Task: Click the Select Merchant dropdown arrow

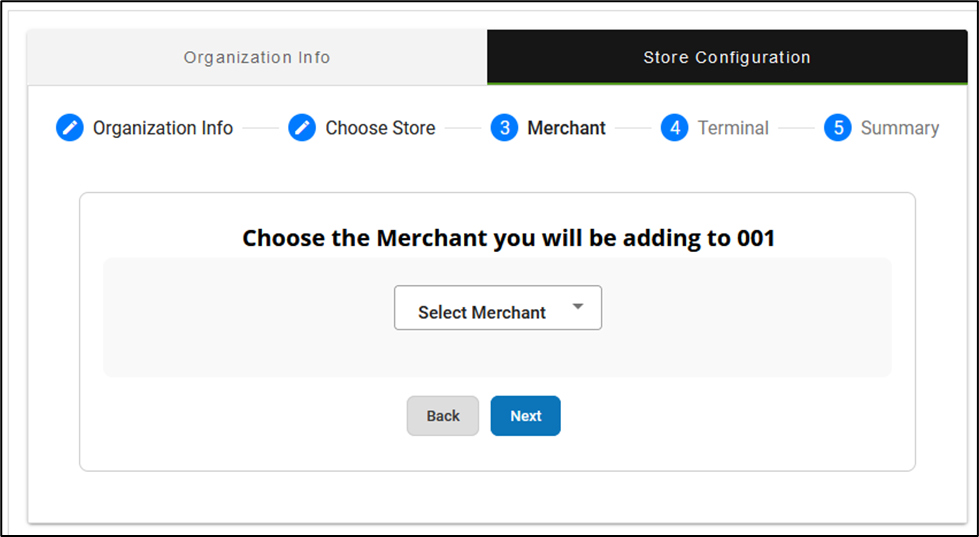Action: point(577,307)
